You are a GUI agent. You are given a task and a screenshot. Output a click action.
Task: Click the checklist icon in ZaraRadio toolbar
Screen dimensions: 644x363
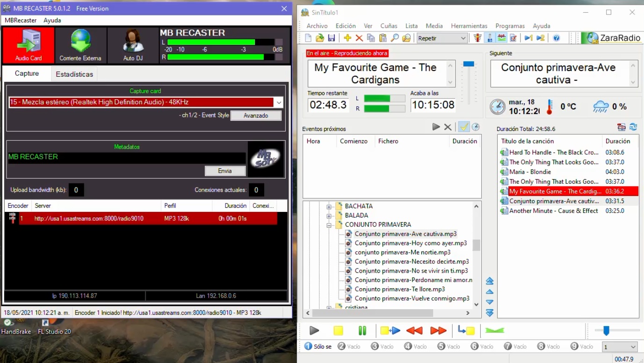click(x=513, y=38)
